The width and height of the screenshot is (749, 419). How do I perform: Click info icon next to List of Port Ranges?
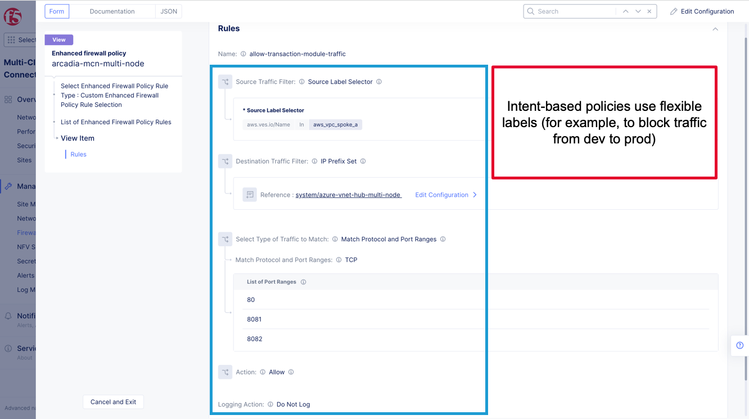[x=303, y=282]
